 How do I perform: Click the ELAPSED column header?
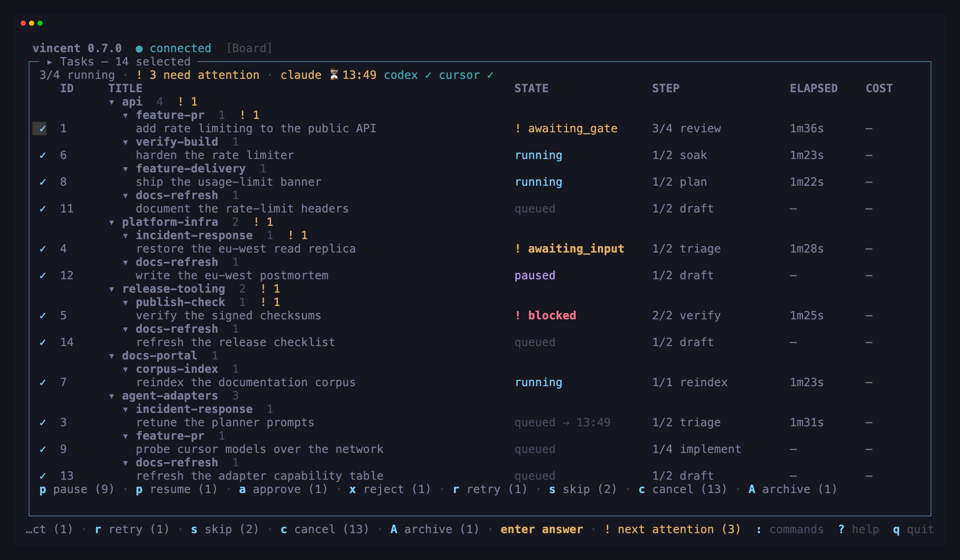pos(814,88)
